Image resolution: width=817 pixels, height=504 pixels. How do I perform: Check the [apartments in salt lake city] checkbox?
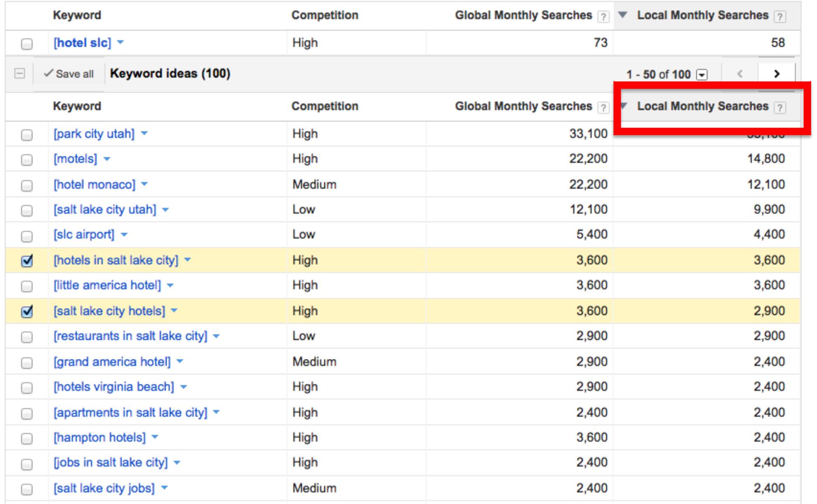(27, 413)
